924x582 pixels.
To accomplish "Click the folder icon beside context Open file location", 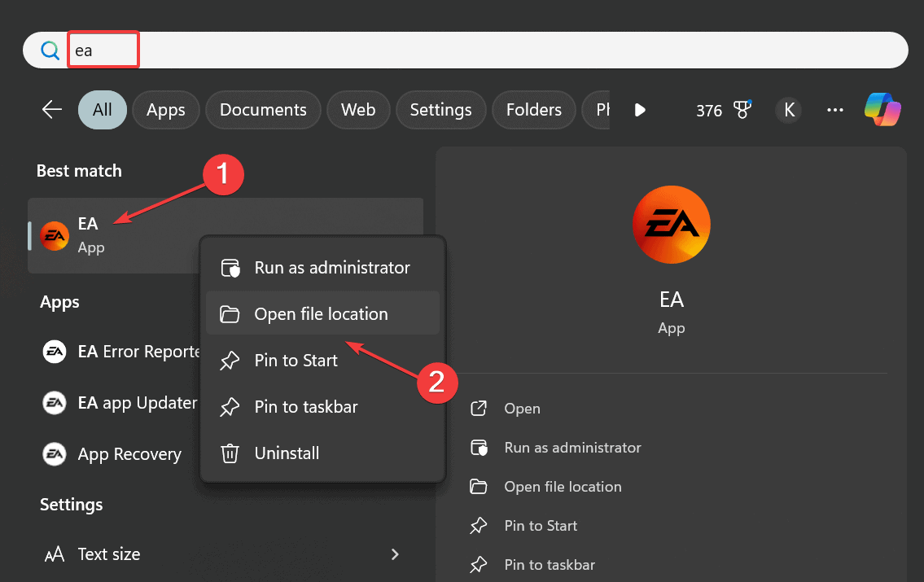I will (x=230, y=314).
